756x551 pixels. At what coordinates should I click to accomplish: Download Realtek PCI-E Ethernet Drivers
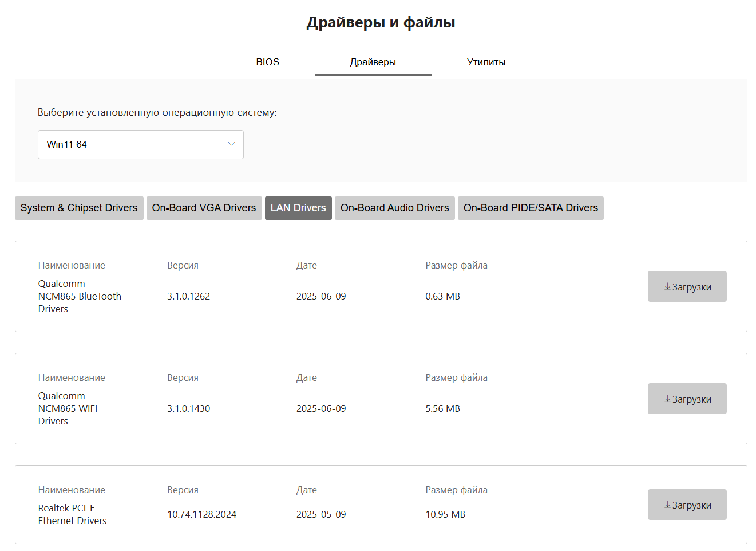(687, 505)
